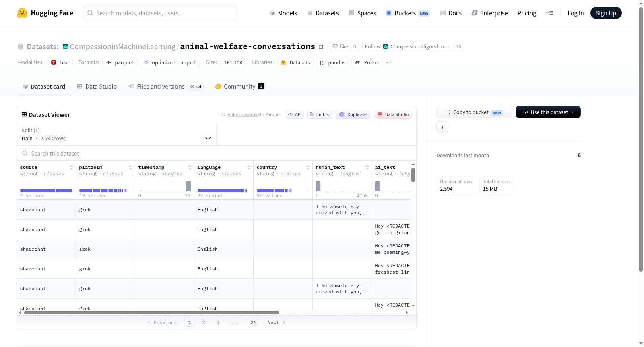644x347 pixels.
Task: Click the Embed button
Action: point(320,114)
